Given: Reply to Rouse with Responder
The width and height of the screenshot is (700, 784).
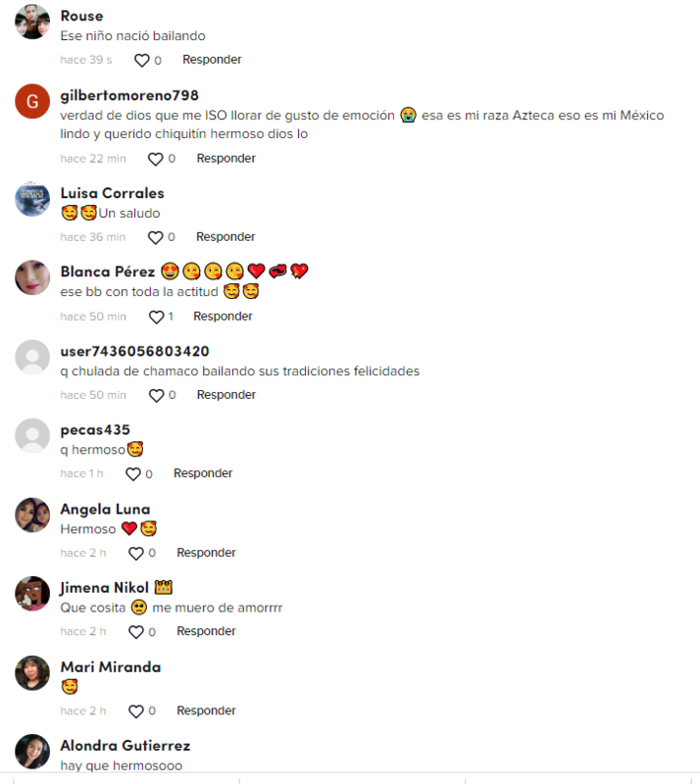Looking at the screenshot, I should 212,60.
